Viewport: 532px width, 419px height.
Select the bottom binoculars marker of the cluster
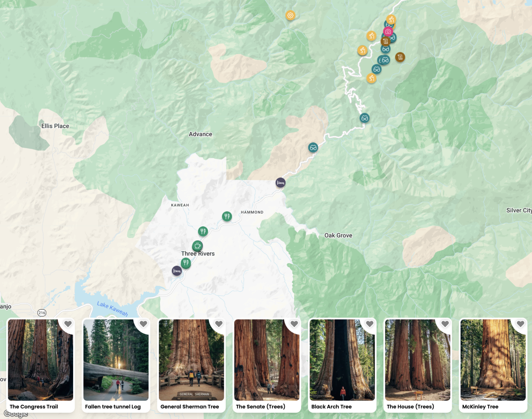point(376,69)
